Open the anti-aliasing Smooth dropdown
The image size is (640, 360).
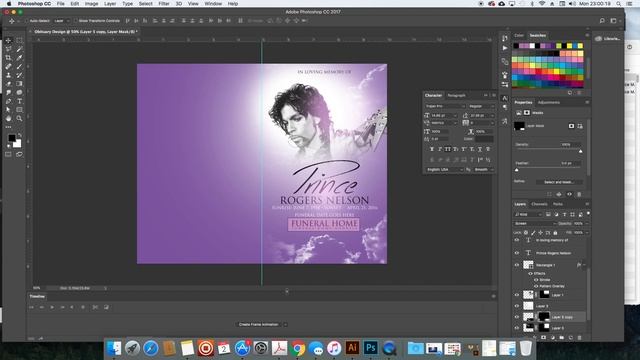click(484, 169)
